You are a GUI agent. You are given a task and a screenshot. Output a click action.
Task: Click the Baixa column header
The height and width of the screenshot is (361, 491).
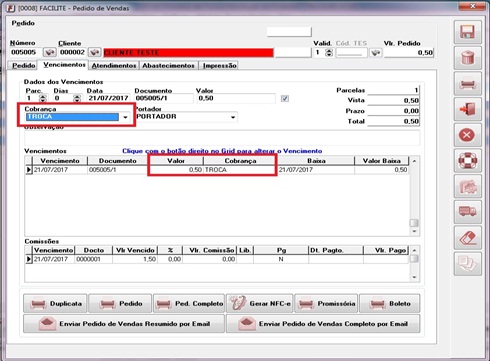[x=316, y=161]
